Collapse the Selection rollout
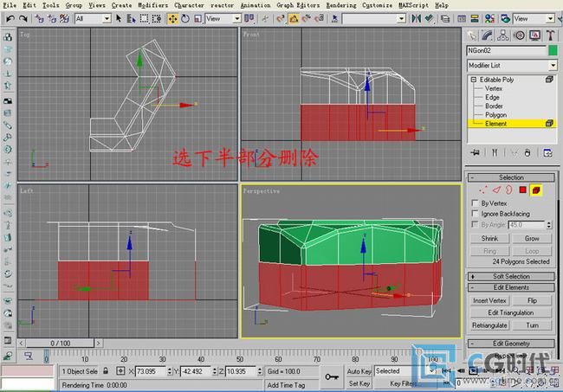563x392 pixels. (511, 177)
